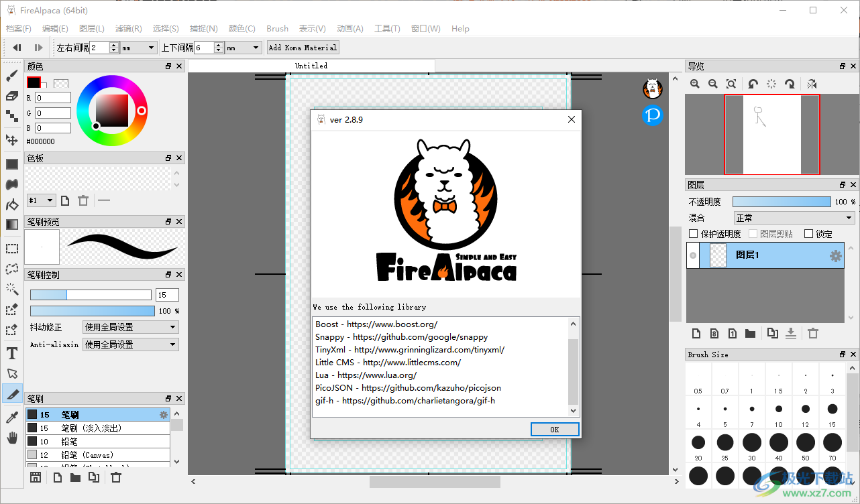Viewport: 860px width, 504px height.
Task: Adjust the brush size slider
Action: [x=91, y=295]
